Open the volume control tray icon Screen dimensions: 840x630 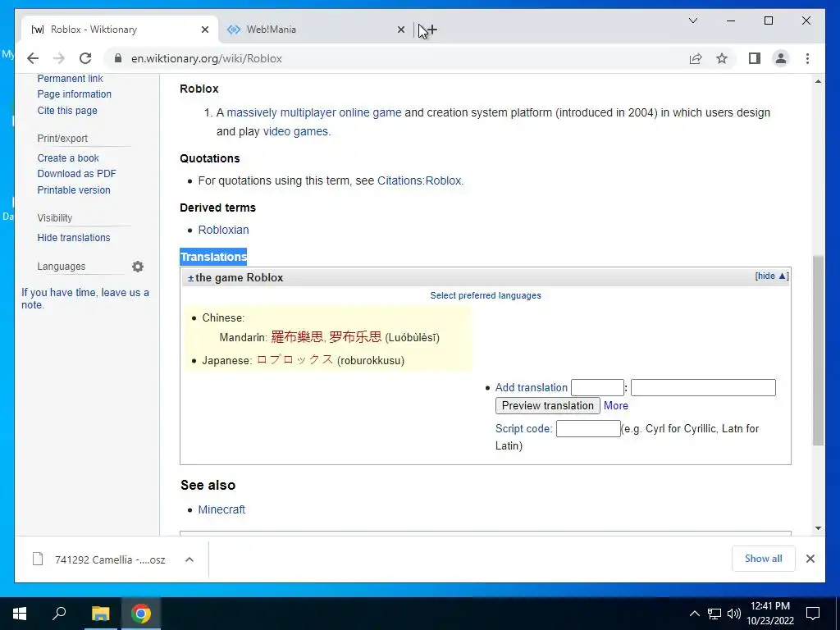click(733, 614)
